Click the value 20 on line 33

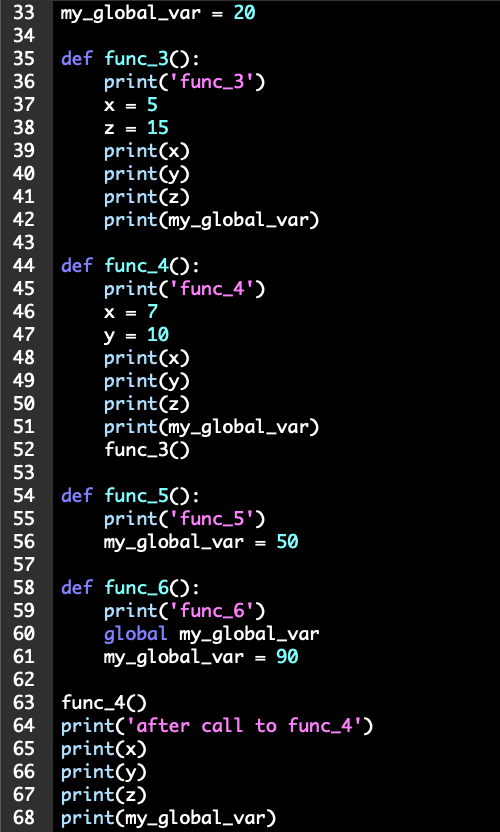244,12
